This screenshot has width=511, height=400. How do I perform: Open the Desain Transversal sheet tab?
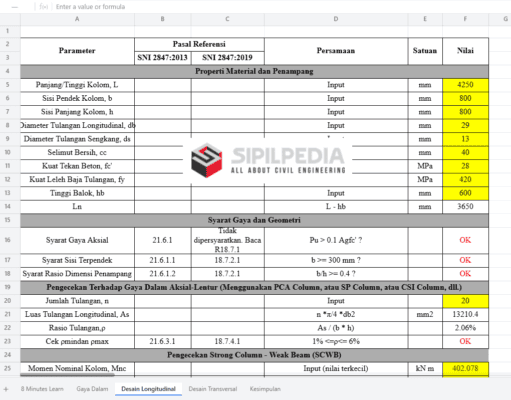tap(213, 389)
